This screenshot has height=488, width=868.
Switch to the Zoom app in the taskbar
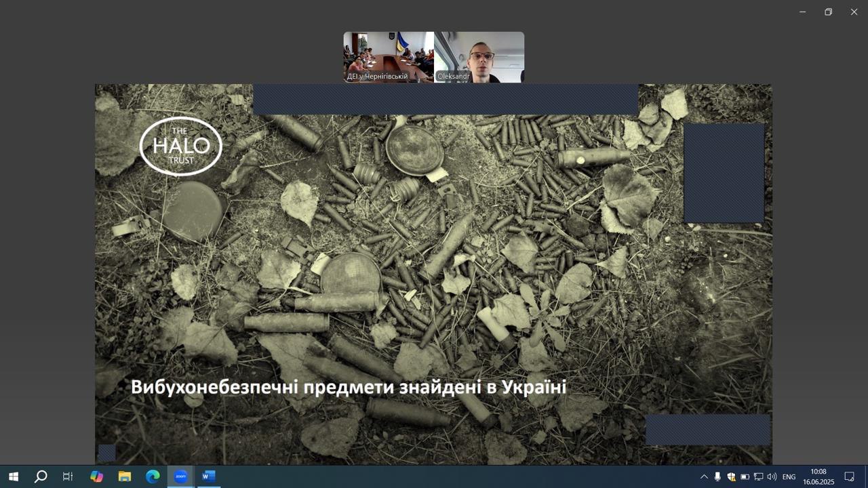point(180,476)
